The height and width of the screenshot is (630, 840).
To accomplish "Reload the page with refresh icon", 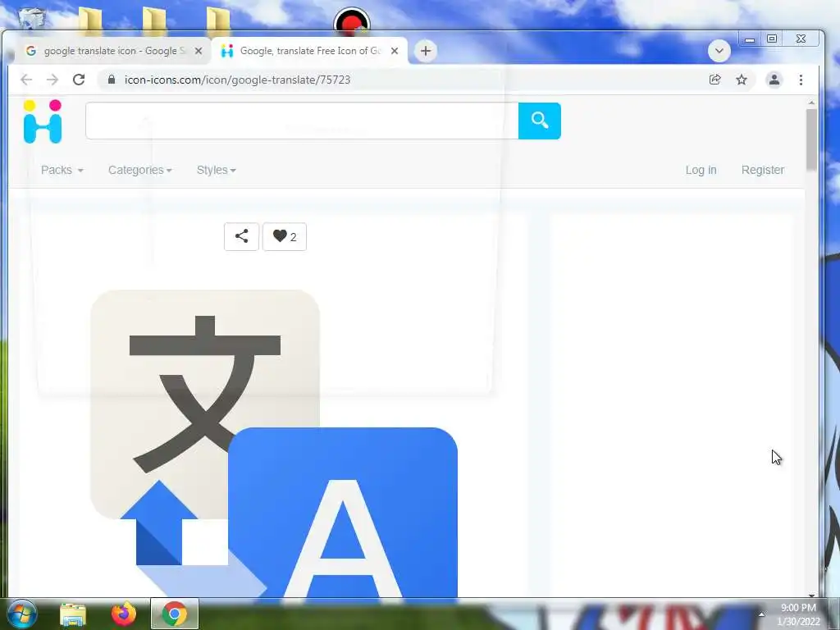I will pos(79,80).
